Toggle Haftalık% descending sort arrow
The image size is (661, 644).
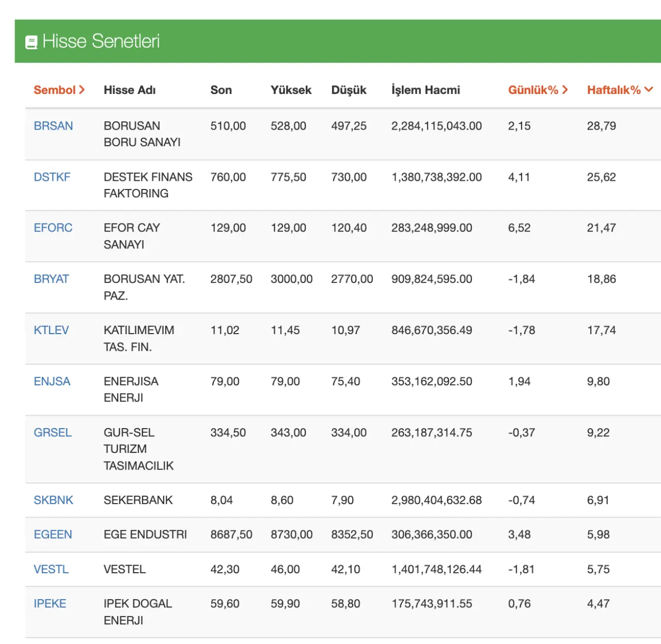649,89
